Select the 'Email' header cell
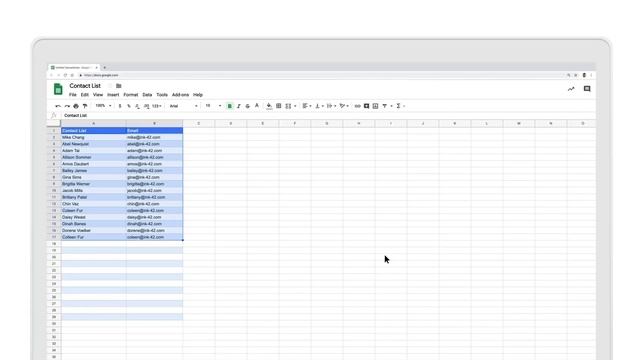Viewport: 640px width, 360px height. 154,131
